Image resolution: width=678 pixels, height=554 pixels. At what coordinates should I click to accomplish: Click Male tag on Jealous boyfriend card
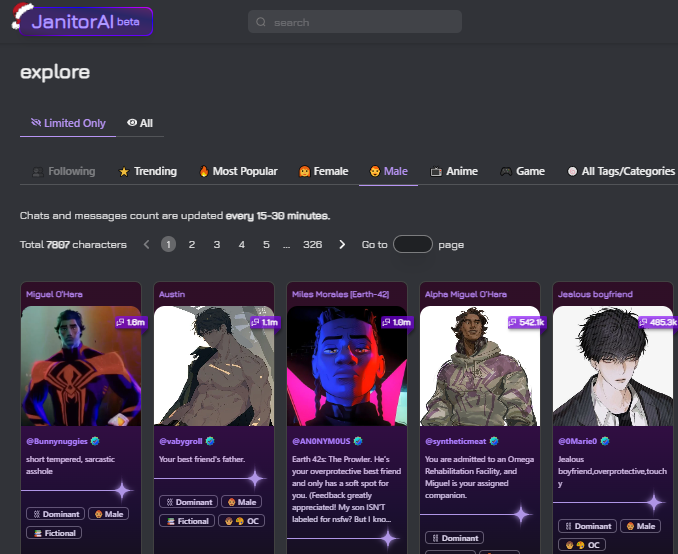[641, 526]
